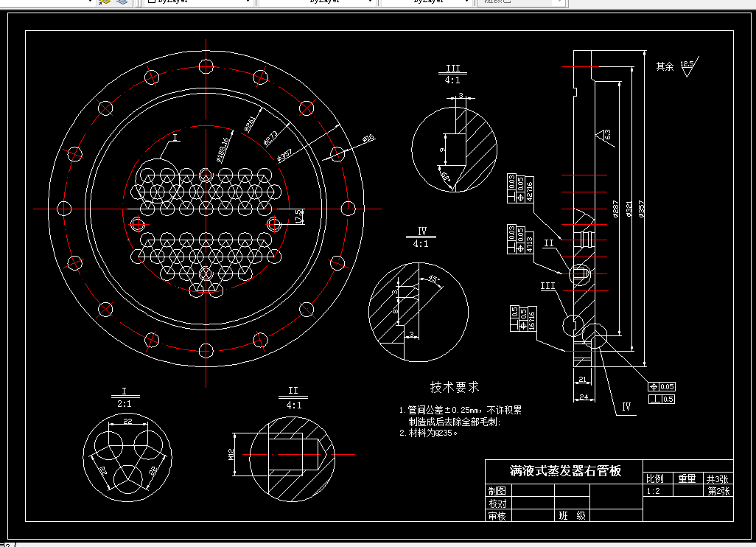Click the 21 width dimension below section
756x547 pixels.
click(x=582, y=379)
